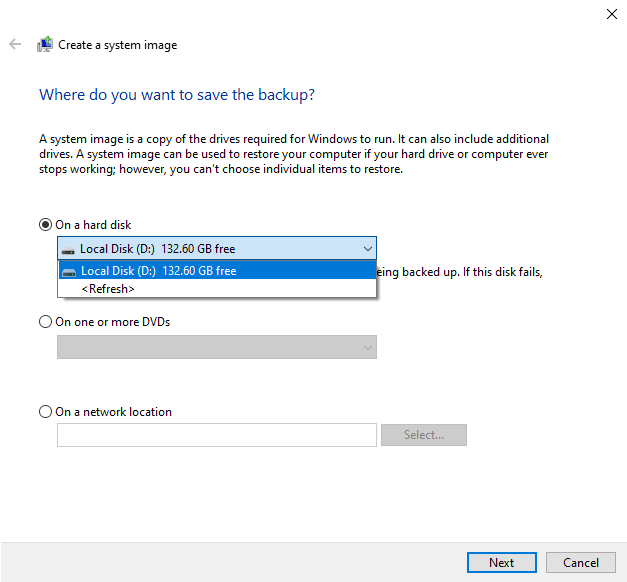
Task: Click the Create a system image wizard icon
Action: [45, 44]
